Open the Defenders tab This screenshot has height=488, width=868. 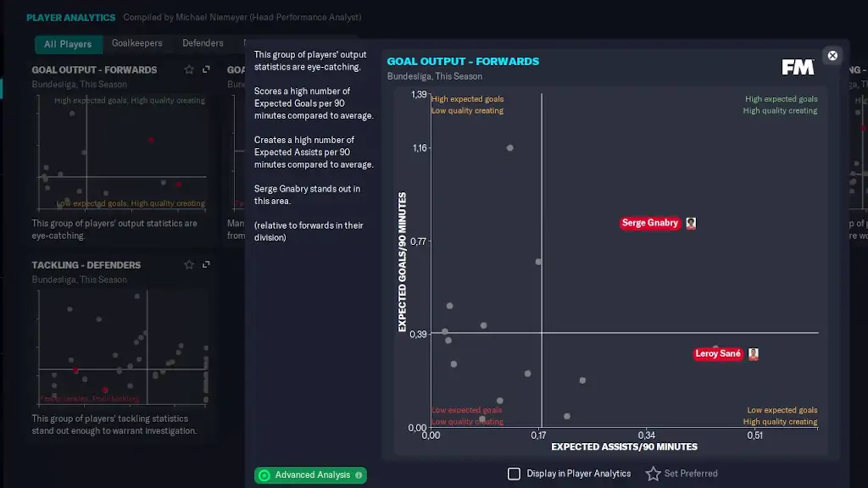203,43
